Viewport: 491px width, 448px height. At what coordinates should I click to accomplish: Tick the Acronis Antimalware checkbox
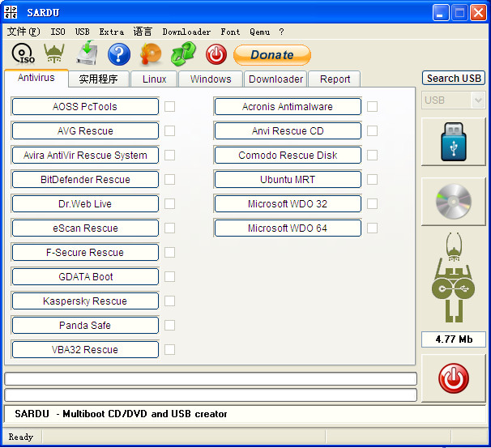coord(373,106)
